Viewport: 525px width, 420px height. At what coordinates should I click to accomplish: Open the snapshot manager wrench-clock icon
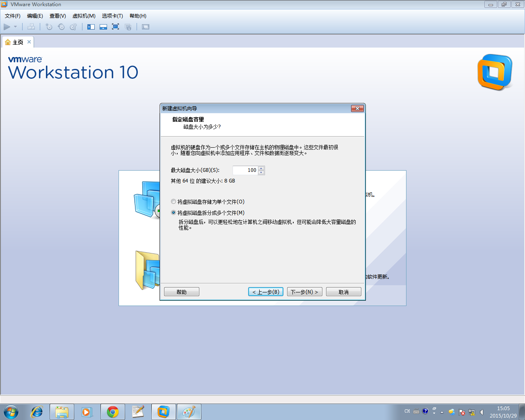tap(73, 27)
